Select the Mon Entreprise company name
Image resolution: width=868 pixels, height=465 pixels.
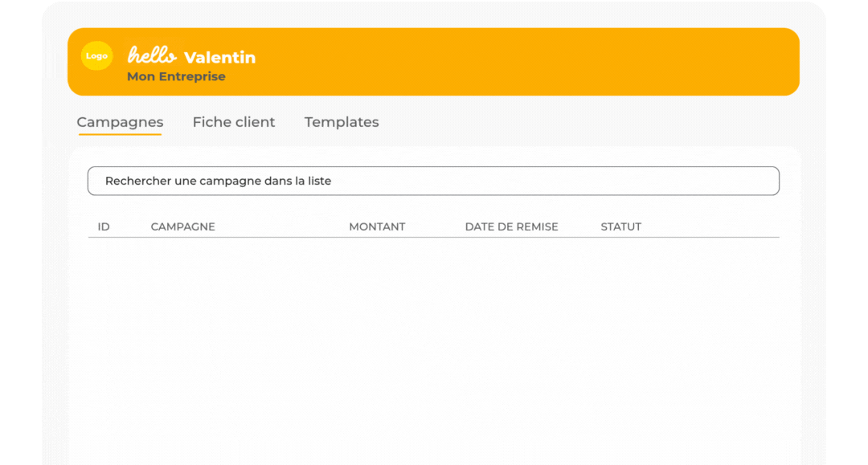(176, 76)
